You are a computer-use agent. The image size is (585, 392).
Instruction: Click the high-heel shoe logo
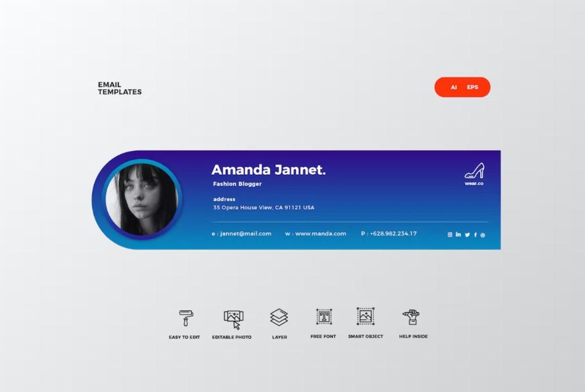click(474, 171)
